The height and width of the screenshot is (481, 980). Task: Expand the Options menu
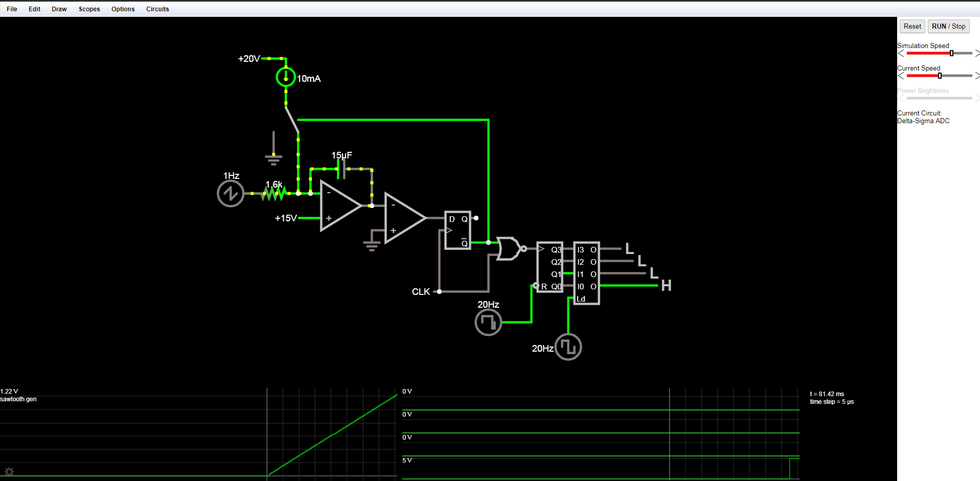click(x=123, y=9)
